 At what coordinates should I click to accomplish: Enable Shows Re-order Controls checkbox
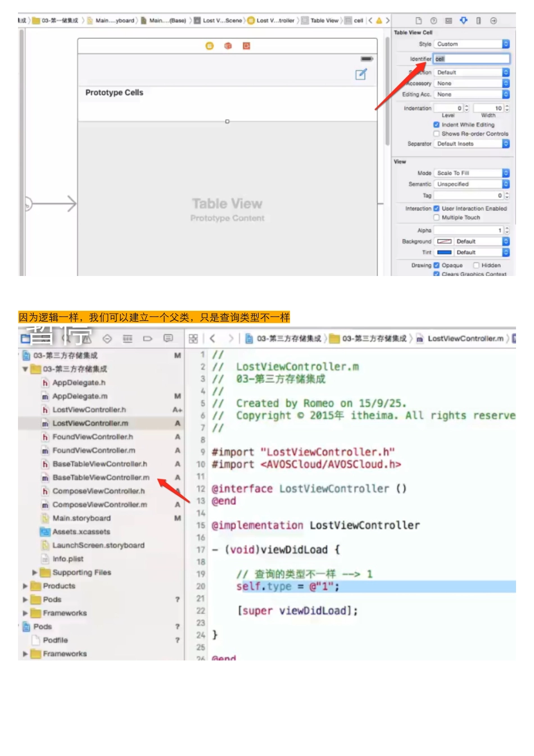coord(436,134)
